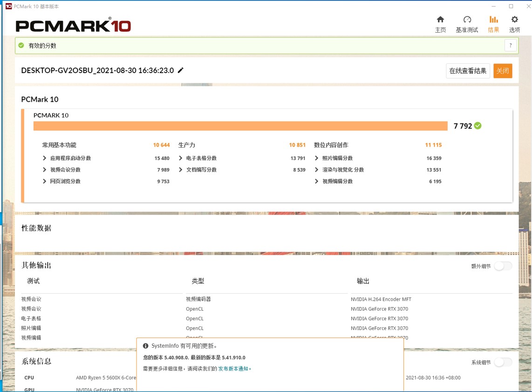Image resolution: width=532 pixels, height=392 pixels.
Task: Maximize the PCMark 10 window
Action: point(511,6)
